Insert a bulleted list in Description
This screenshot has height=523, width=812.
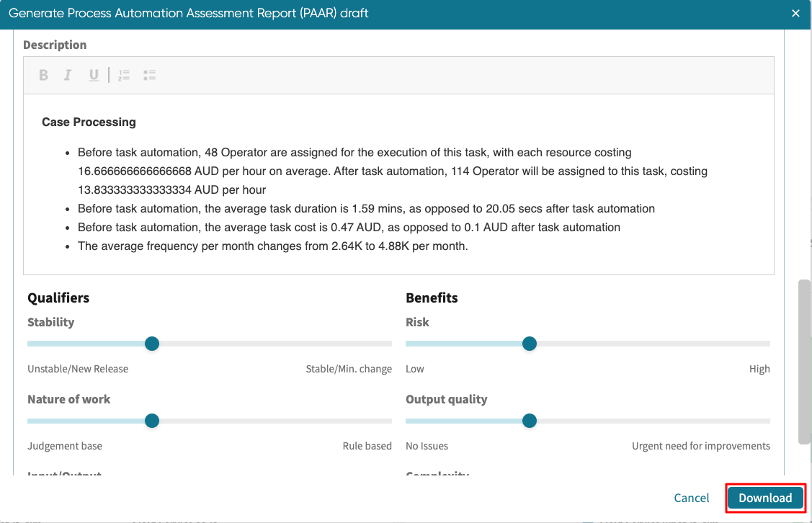click(149, 75)
